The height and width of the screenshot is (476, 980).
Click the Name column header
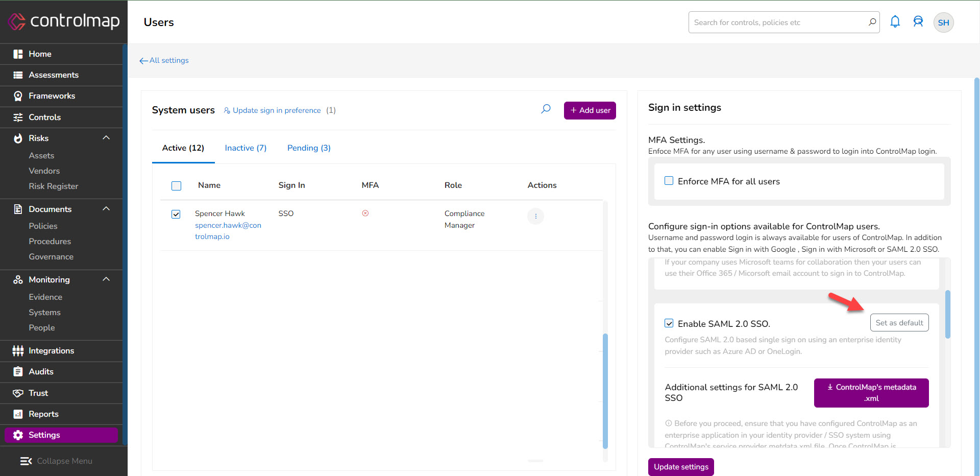coord(209,185)
